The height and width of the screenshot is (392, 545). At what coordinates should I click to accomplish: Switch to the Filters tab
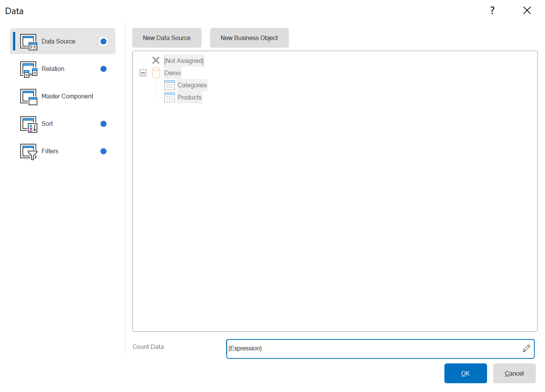coord(50,151)
